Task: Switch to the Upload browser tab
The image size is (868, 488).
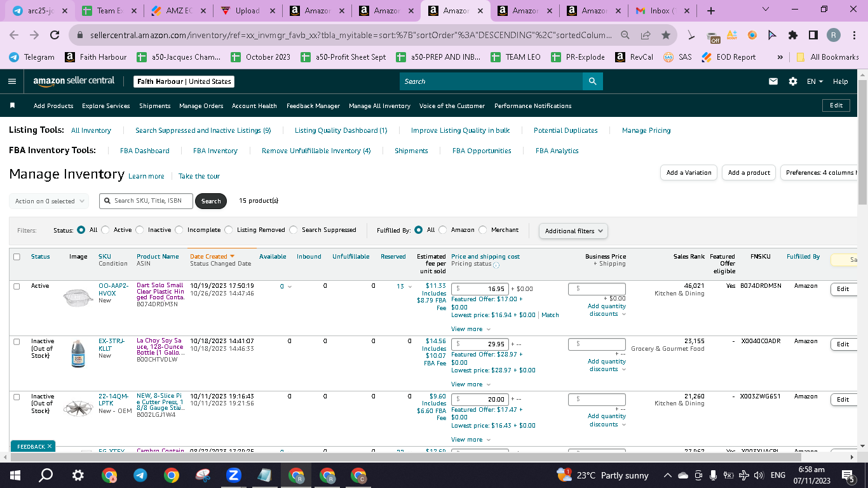Action: click(x=247, y=11)
